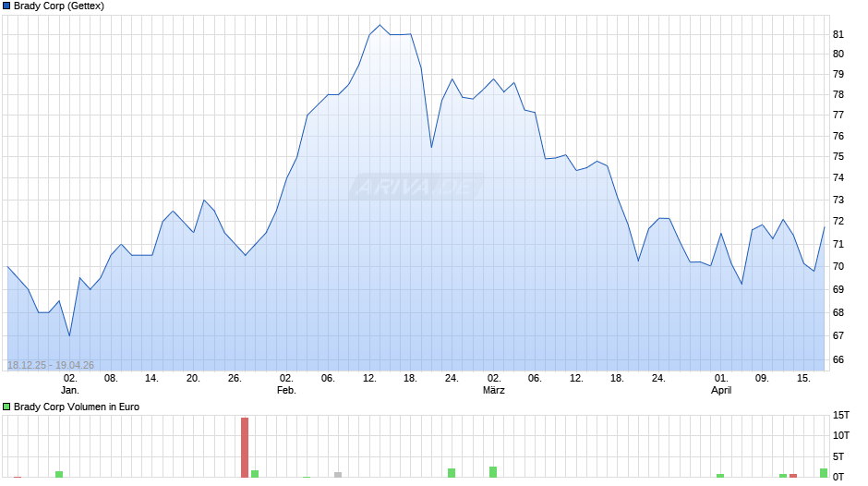Viewport: 868px width, 486px height.
Task: Click the volume axis label 5T
Action: coord(838,456)
